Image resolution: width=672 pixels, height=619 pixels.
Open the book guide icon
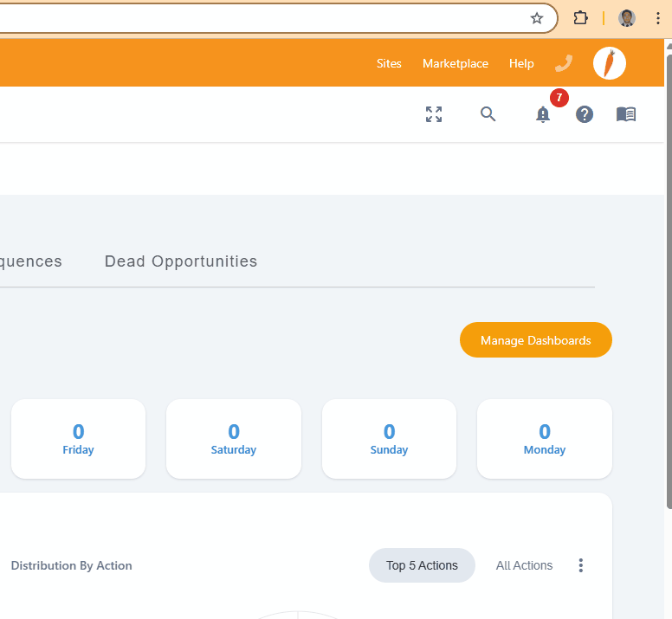click(626, 114)
